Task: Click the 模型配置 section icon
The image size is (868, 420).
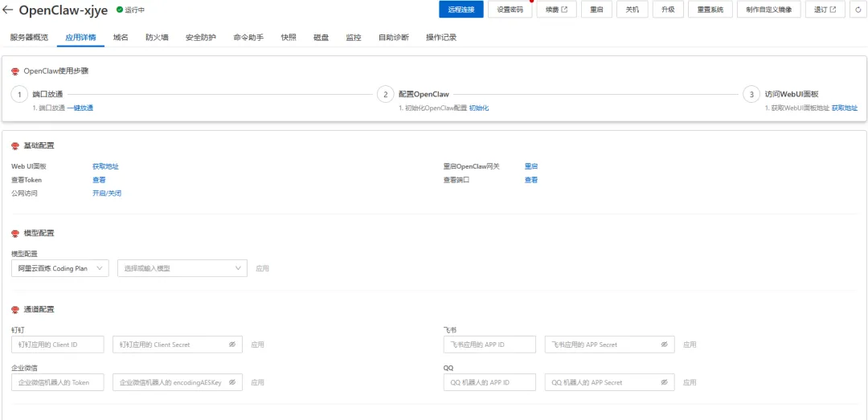Action: click(x=15, y=233)
